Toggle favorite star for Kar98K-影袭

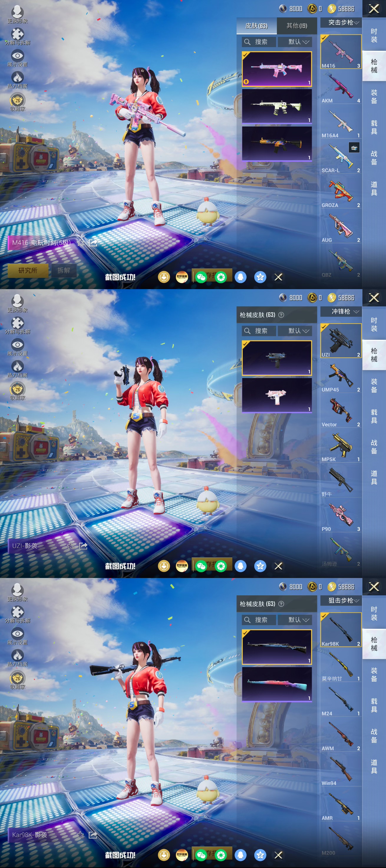click(x=80, y=835)
